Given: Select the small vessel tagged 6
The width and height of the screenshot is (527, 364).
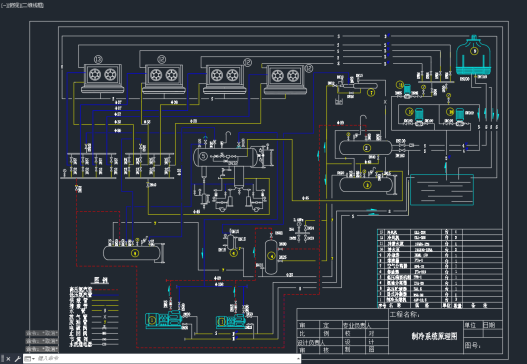Looking at the screenshot, I should pyautogui.click(x=231, y=242).
